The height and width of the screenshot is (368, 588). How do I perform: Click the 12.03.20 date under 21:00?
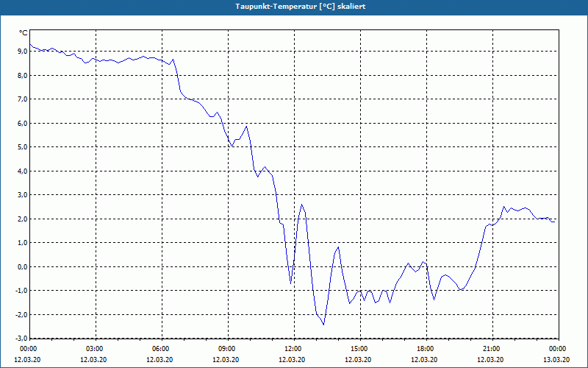point(490,360)
